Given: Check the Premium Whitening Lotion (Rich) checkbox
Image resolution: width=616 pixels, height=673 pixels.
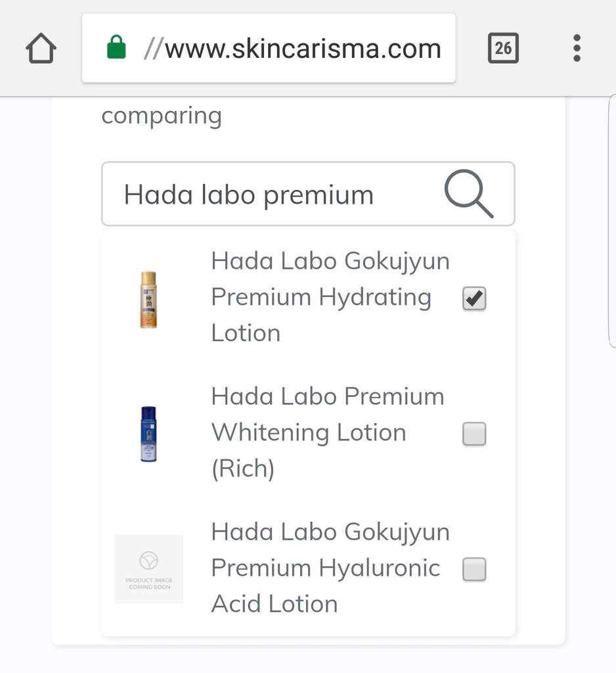Looking at the screenshot, I should 474,434.
